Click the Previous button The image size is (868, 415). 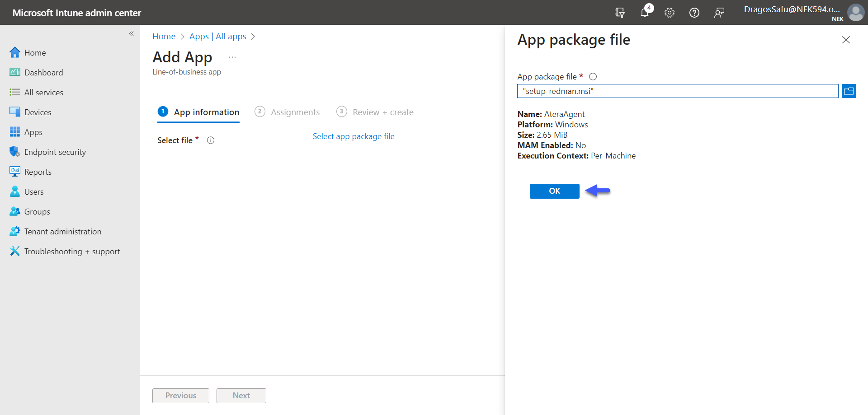tap(181, 396)
